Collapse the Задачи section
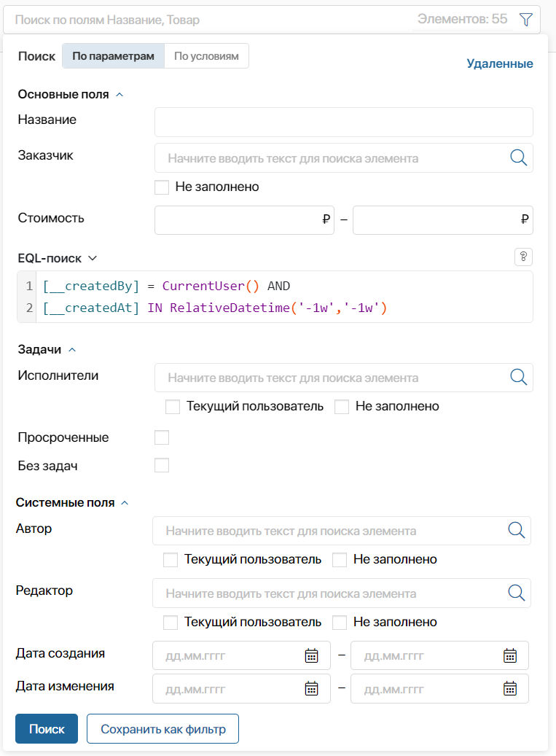The height and width of the screenshot is (756, 556). [x=72, y=349]
